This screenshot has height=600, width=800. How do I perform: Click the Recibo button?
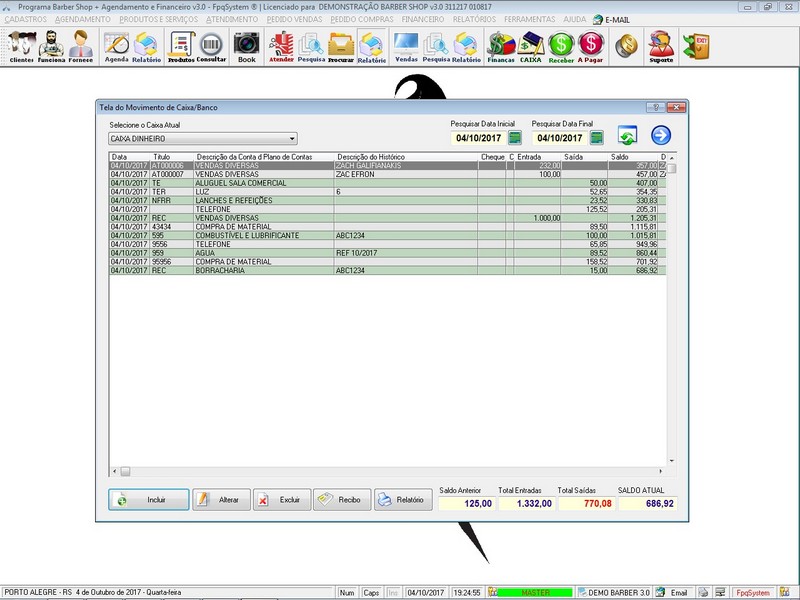(x=340, y=500)
